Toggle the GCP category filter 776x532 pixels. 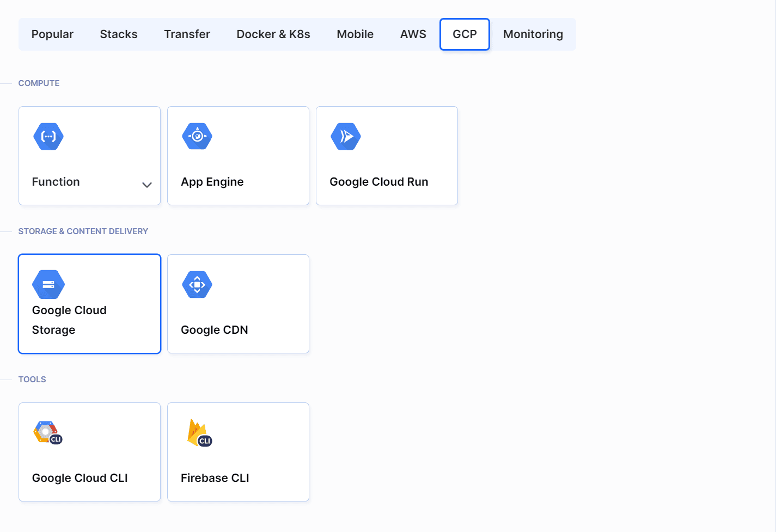click(x=465, y=34)
